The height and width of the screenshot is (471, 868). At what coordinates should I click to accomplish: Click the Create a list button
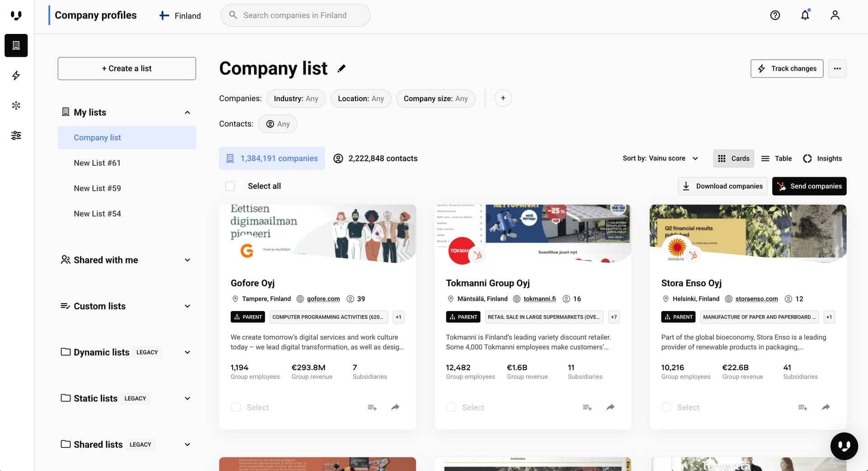[127, 69]
